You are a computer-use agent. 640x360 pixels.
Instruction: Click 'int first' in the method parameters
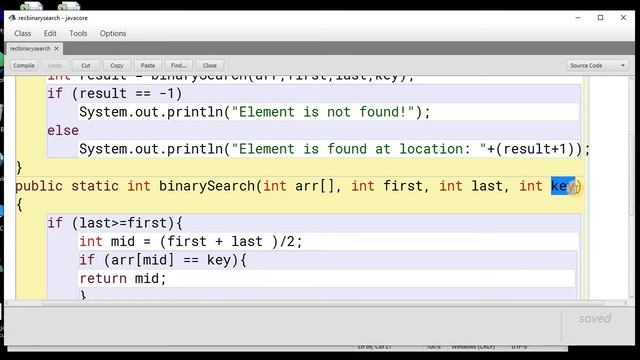click(x=387, y=186)
